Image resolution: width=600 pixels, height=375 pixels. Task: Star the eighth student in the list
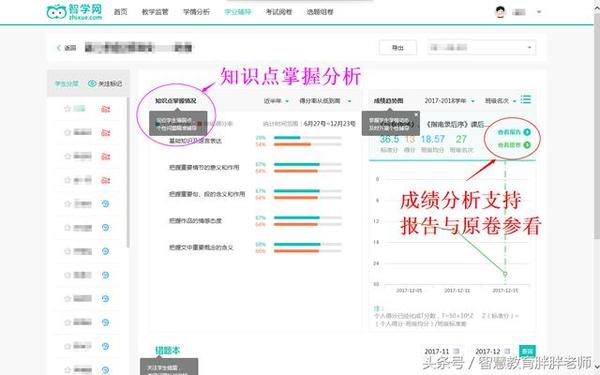pos(68,275)
